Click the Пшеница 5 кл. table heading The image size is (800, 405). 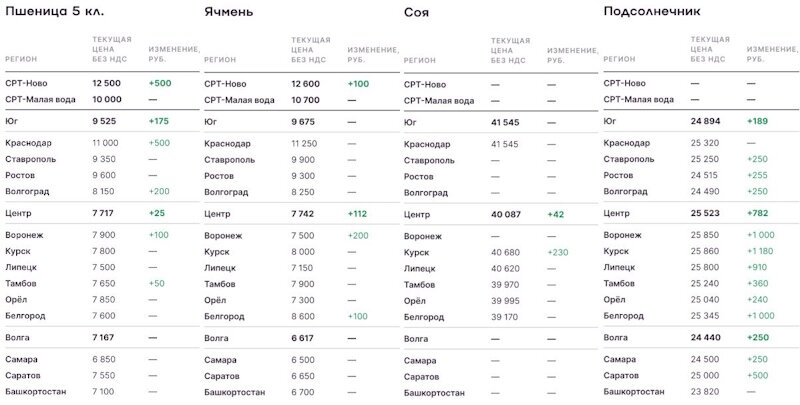[x=55, y=12]
